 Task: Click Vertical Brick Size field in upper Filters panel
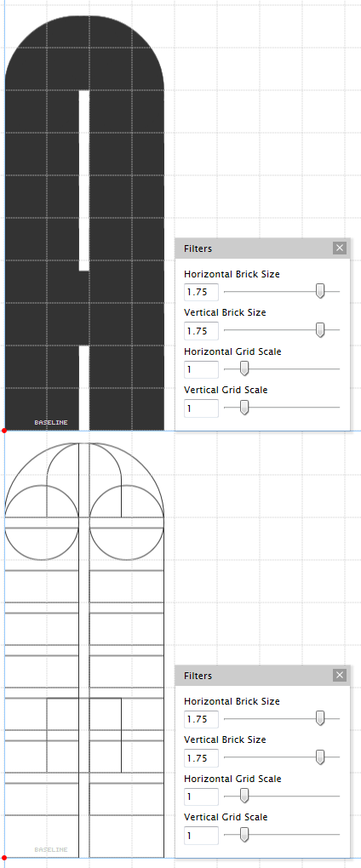point(201,331)
